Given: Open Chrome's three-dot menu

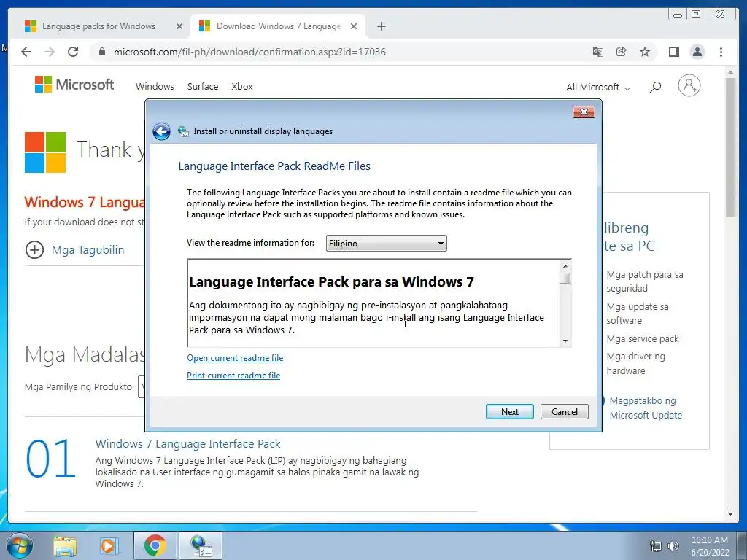Looking at the screenshot, I should coord(721,52).
